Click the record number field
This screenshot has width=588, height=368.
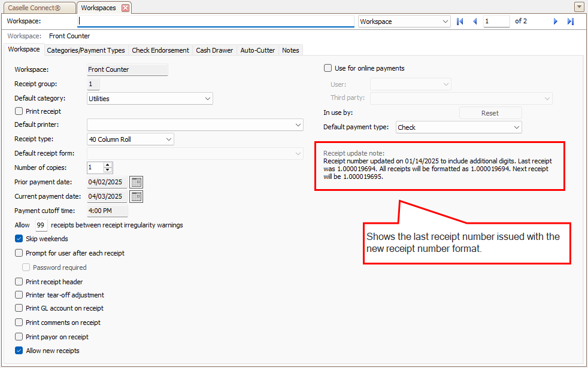(496, 22)
